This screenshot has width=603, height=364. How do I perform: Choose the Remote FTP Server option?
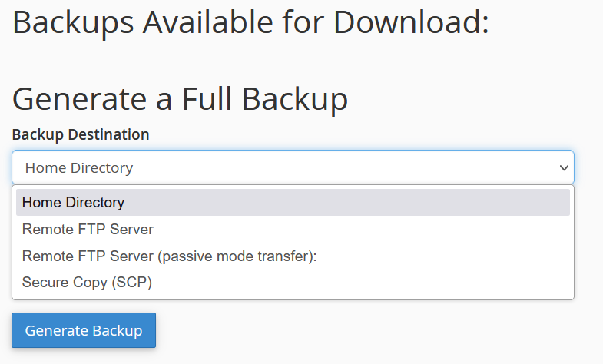click(x=88, y=229)
